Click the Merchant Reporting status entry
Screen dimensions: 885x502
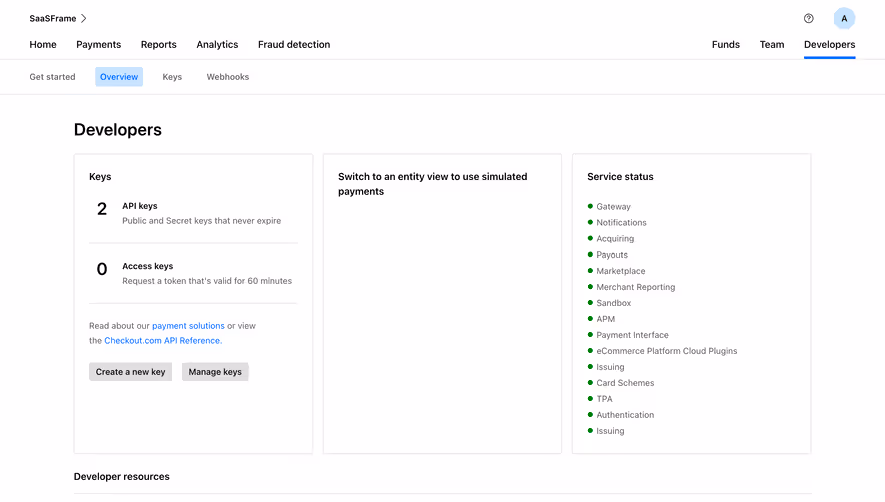tap(636, 287)
